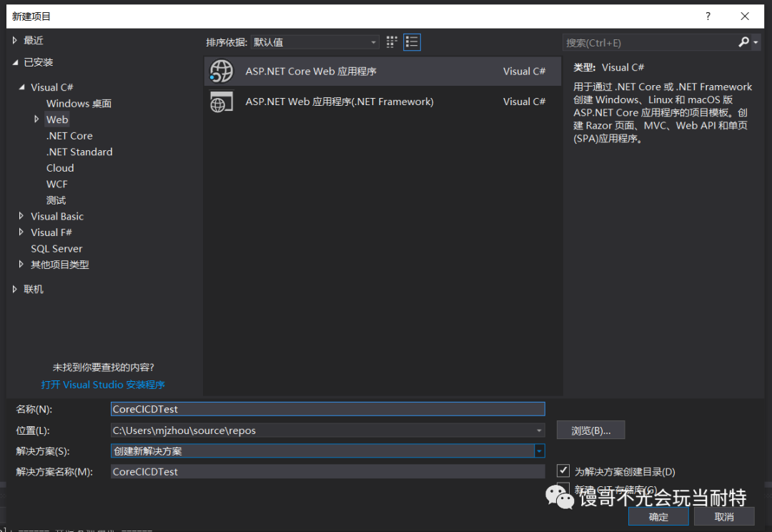Viewport: 772px width, 532px height.
Task: Close the 新建项目 dialog
Action: coord(745,16)
